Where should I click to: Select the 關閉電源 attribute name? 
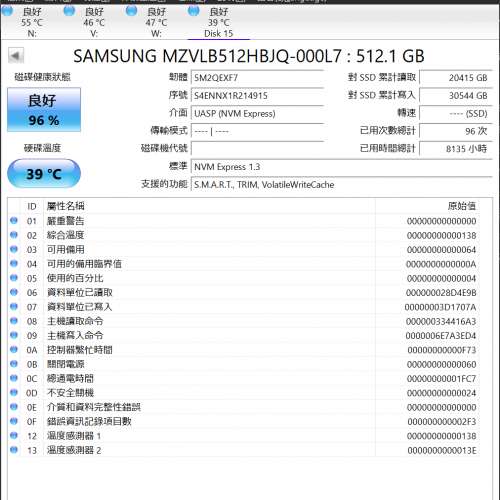pyautogui.click(x=66, y=364)
